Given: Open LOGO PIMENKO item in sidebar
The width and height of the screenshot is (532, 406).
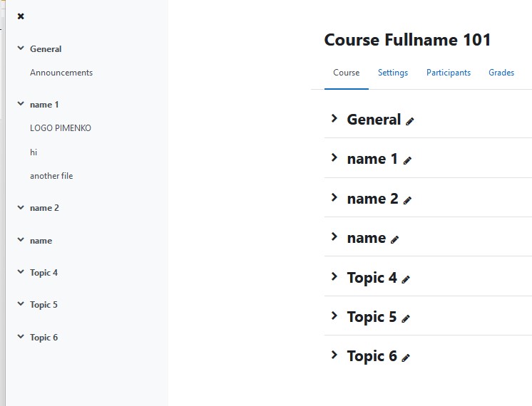Looking at the screenshot, I should coord(61,128).
